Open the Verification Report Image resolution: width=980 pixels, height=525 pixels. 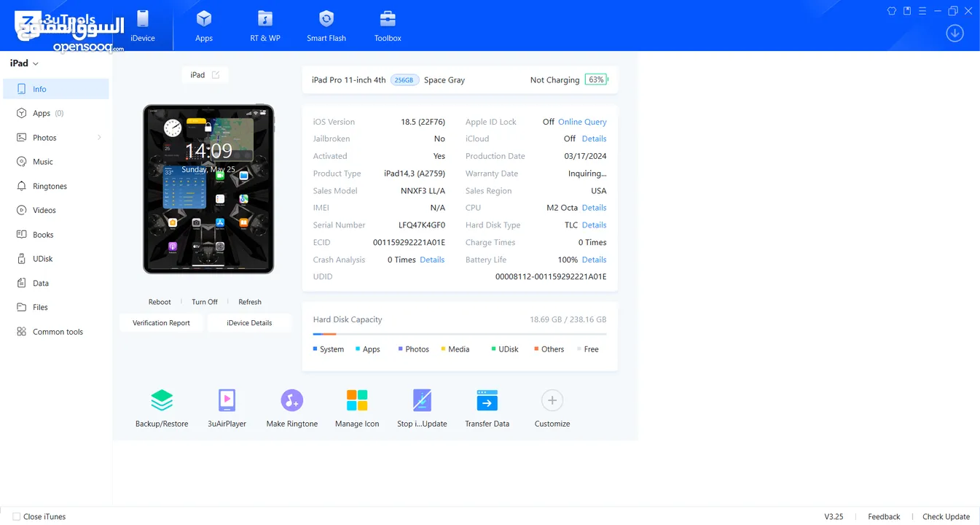tap(161, 323)
